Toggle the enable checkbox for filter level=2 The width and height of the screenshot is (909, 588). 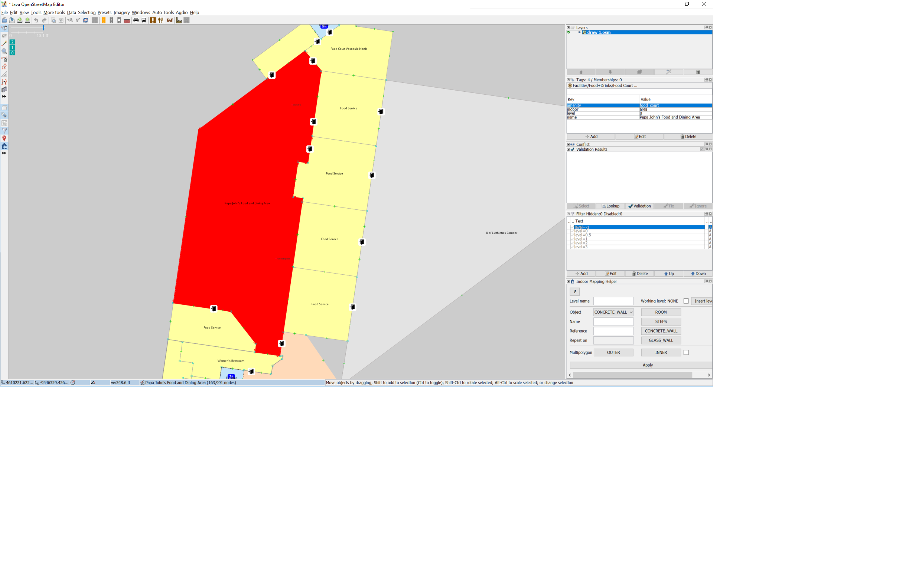572,243
